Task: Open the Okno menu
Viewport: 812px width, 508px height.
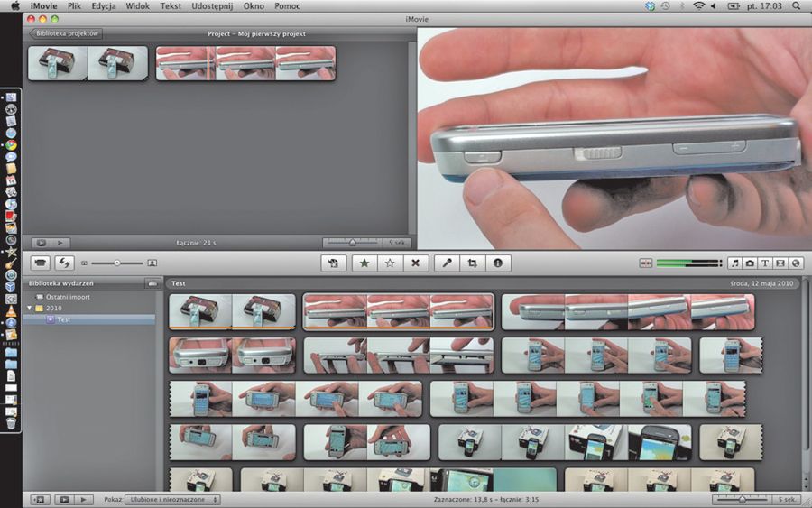Action: tap(254, 5)
